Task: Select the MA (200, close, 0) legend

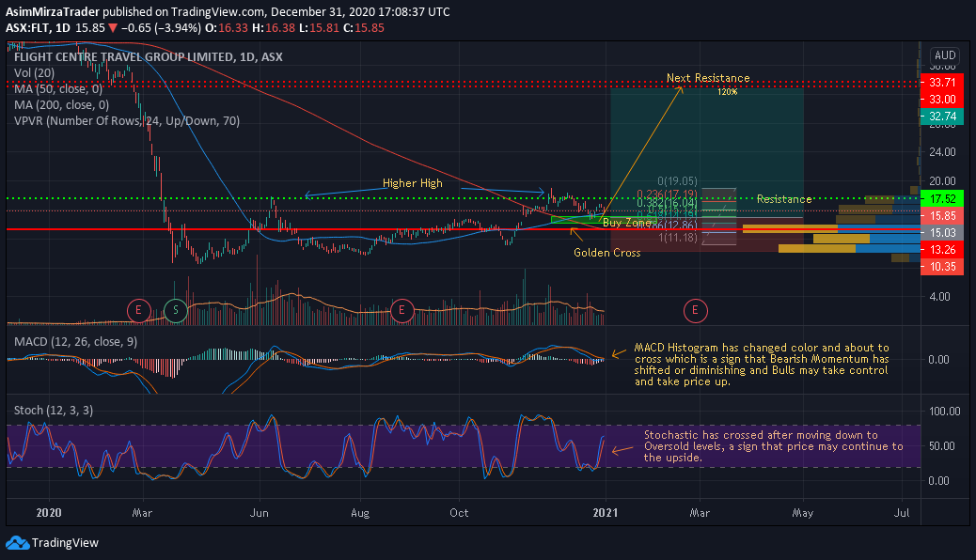Action: tap(62, 105)
